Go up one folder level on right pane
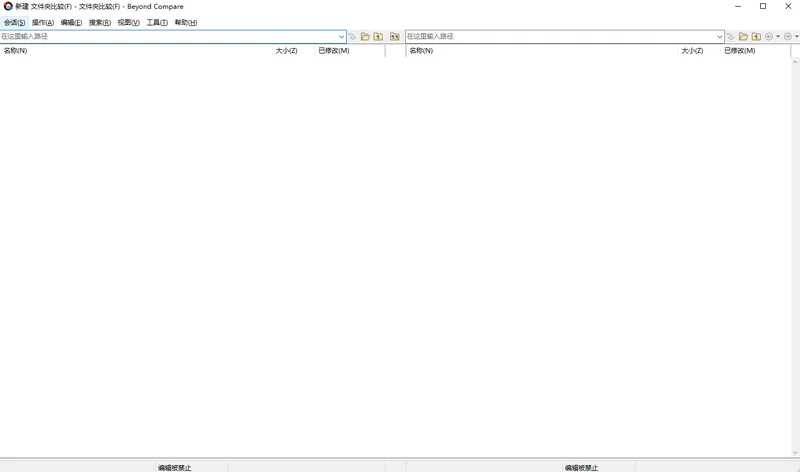Image resolution: width=800 pixels, height=472 pixels. [x=756, y=37]
